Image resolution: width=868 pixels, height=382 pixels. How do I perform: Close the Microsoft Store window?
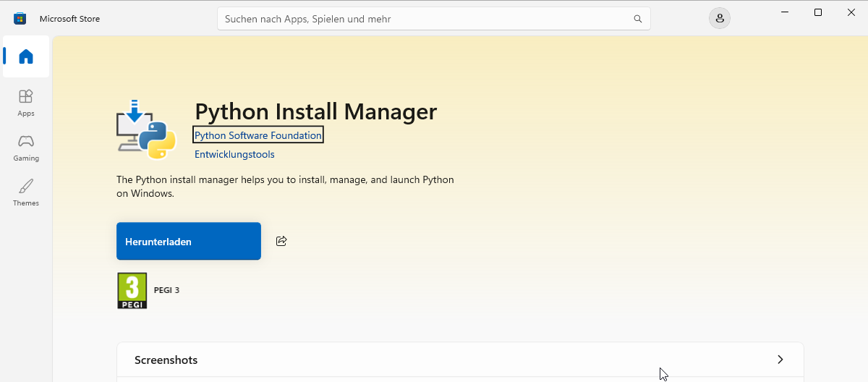(851, 12)
